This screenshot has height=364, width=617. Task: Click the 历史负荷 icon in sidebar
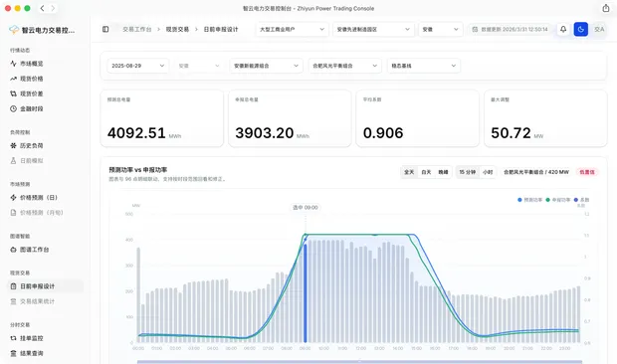tap(13, 145)
